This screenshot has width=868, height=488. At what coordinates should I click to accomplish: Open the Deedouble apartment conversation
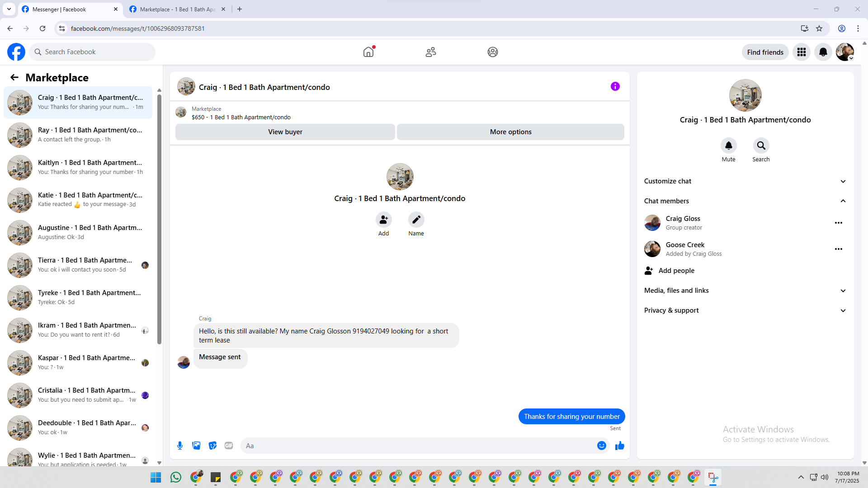[x=78, y=427]
